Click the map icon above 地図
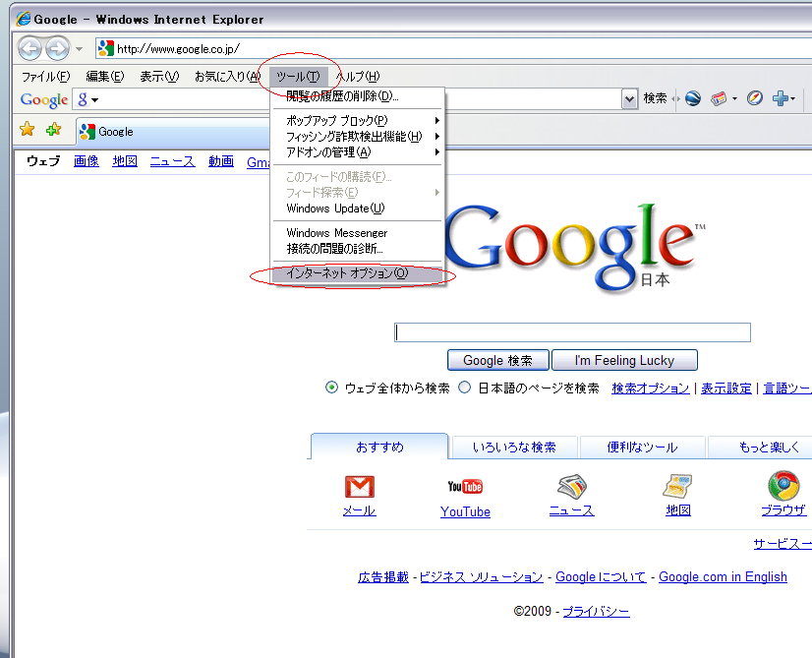The image size is (812, 658). pos(678,487)
